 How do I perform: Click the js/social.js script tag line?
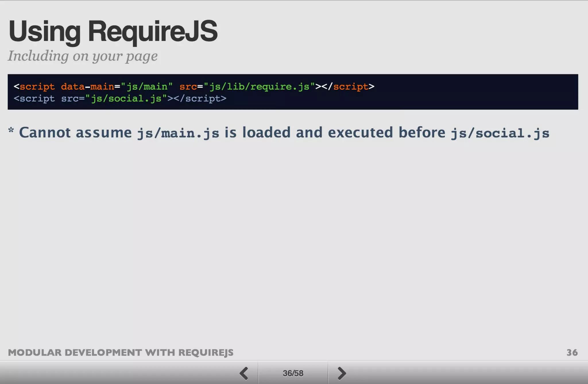pos(120,99)
